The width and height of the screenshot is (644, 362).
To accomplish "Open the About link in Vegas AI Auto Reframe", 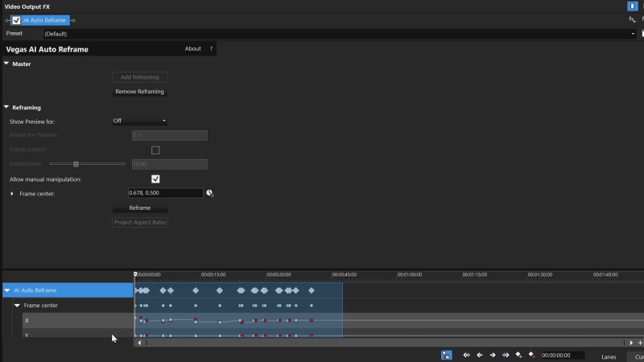I will tap(192, 48).
